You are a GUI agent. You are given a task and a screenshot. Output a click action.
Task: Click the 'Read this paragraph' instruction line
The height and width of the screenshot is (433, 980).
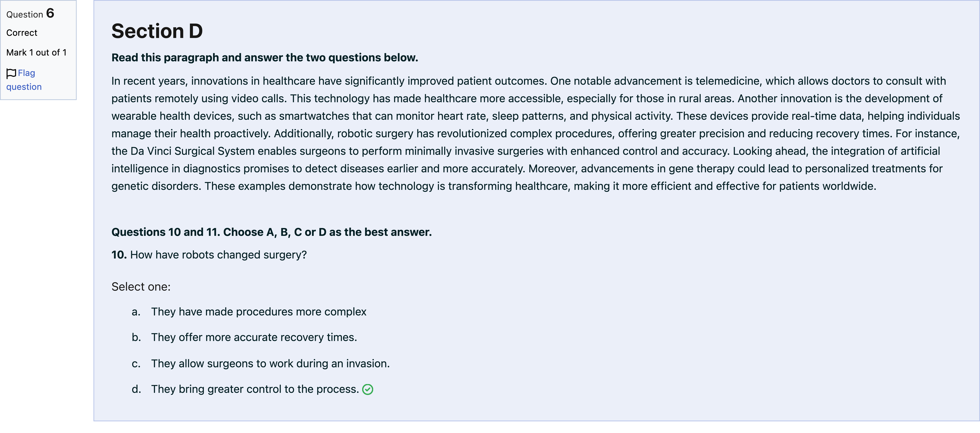tap(265, 58)
